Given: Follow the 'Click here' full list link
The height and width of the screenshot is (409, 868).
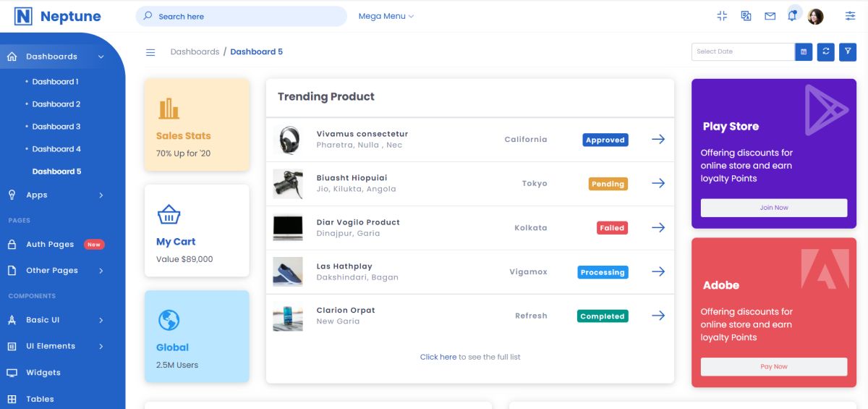Looking at the screenshot, I should click(438, 357).
